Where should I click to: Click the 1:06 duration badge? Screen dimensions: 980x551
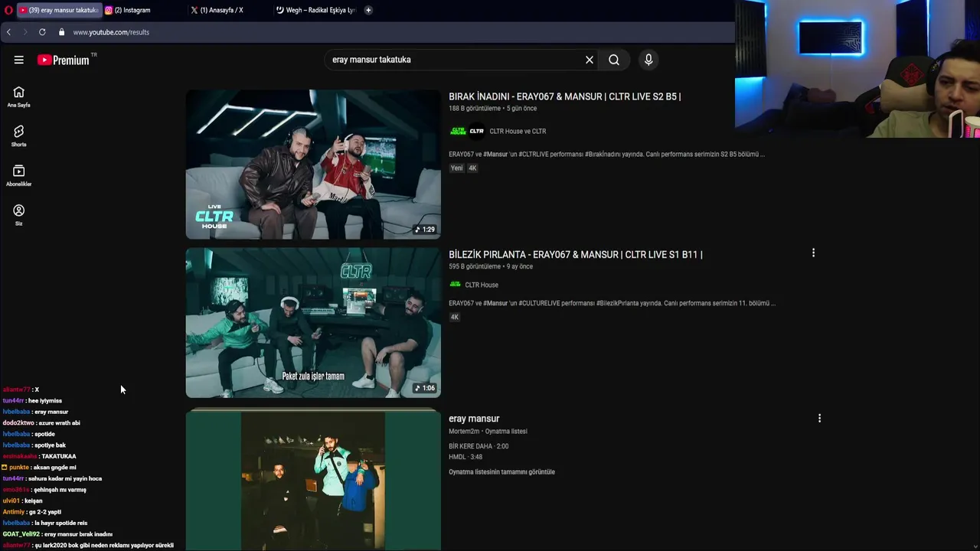(425, 388)
